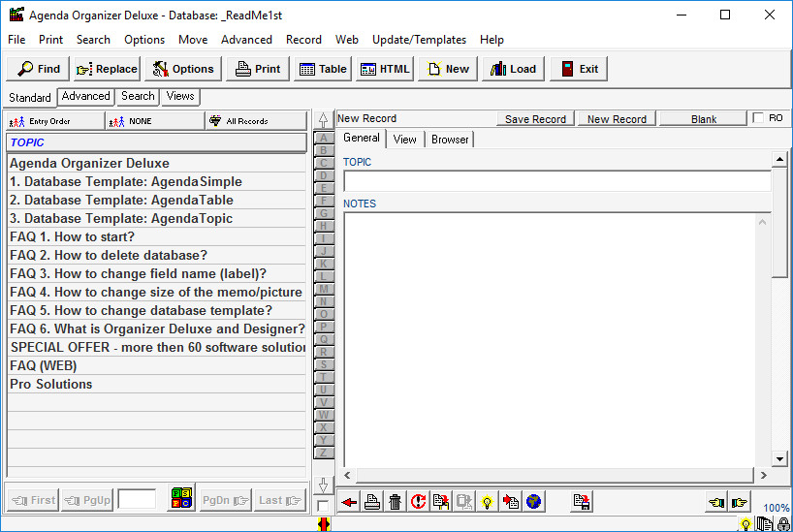Click the TOPIC column header in the list

157,142
